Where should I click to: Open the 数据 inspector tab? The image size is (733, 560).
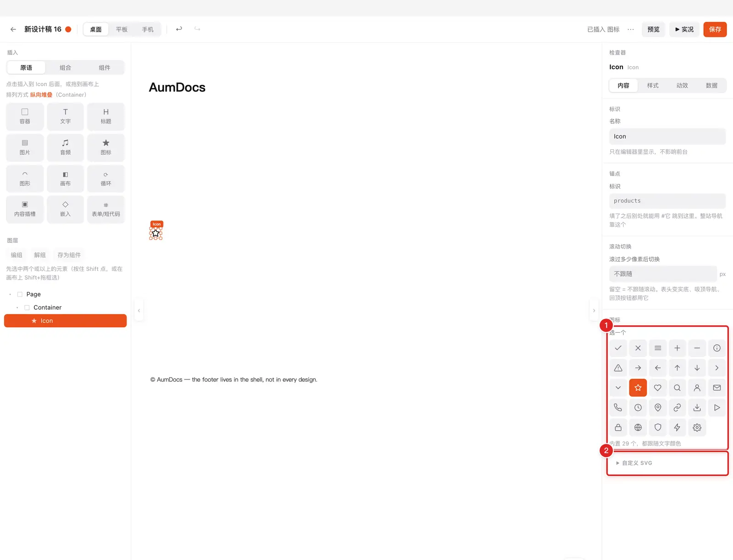[x=711, y=85]
